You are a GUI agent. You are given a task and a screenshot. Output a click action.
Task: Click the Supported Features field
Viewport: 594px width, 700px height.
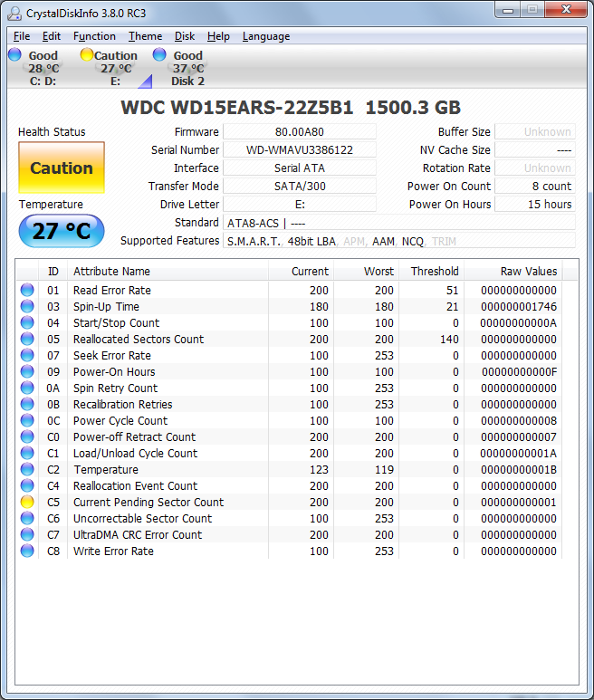pos(399,241)
